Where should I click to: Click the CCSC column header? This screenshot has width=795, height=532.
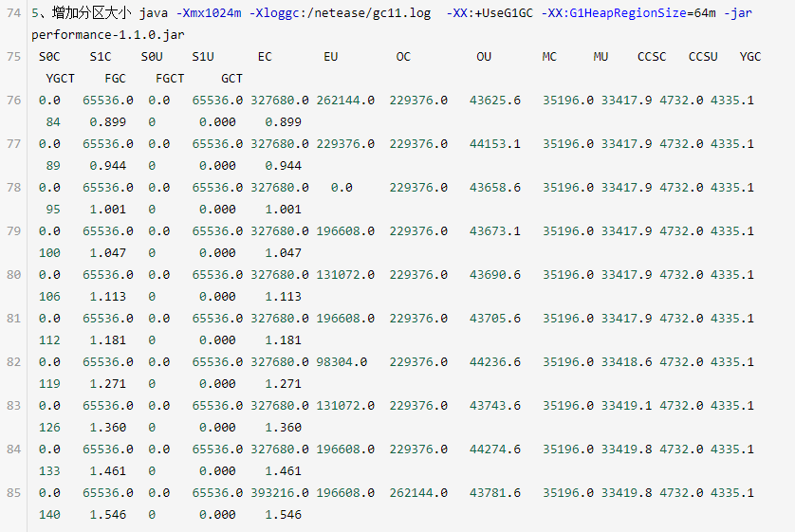click(x=652, y=56)
